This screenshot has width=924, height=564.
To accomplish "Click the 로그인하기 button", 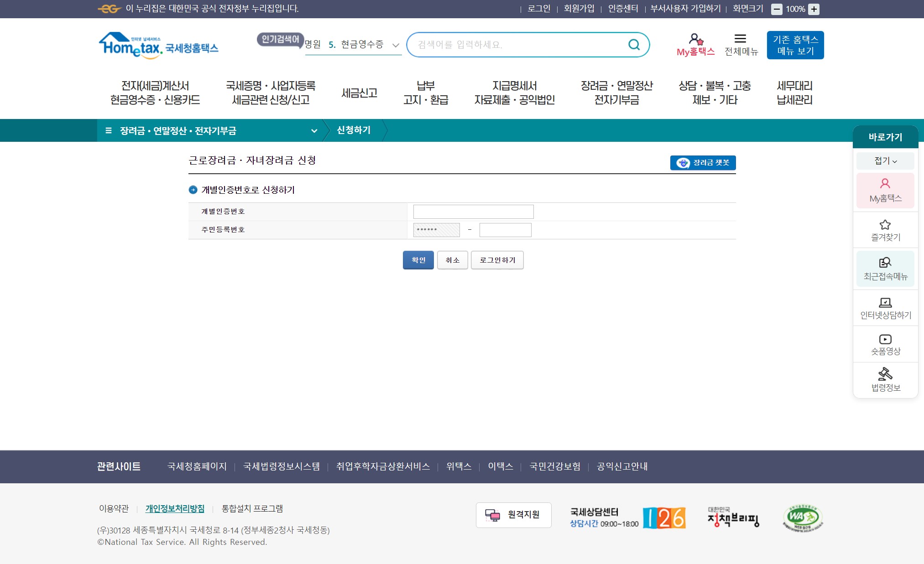I will (497, 260).
